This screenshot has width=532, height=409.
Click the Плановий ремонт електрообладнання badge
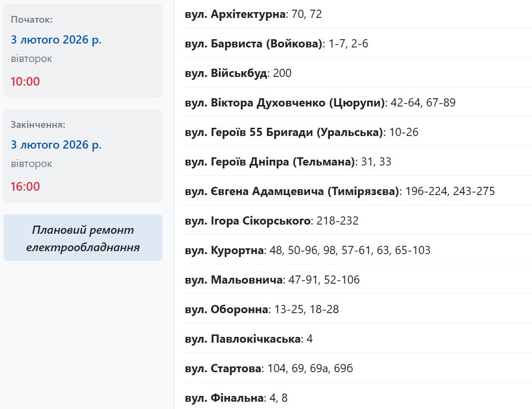pyautogui.click(x=83, y=238)
